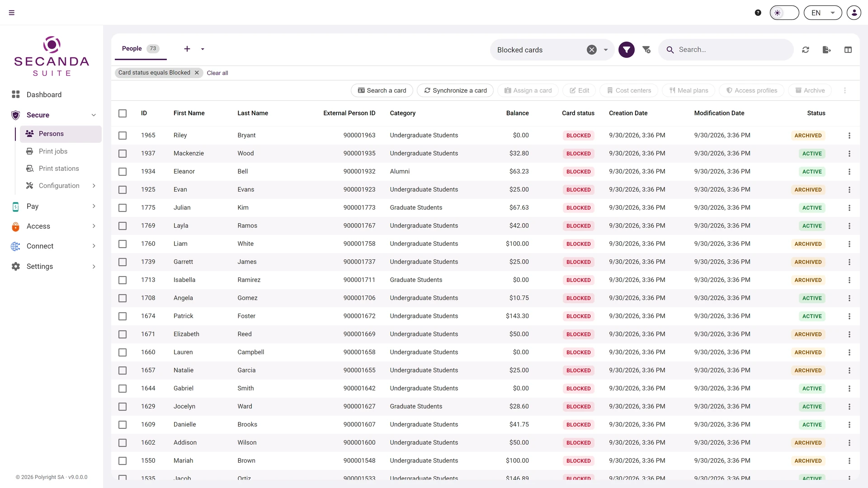Collapse the Secure sidebar section
This screenshot has height=488, width=868.
tap(94, 115)
